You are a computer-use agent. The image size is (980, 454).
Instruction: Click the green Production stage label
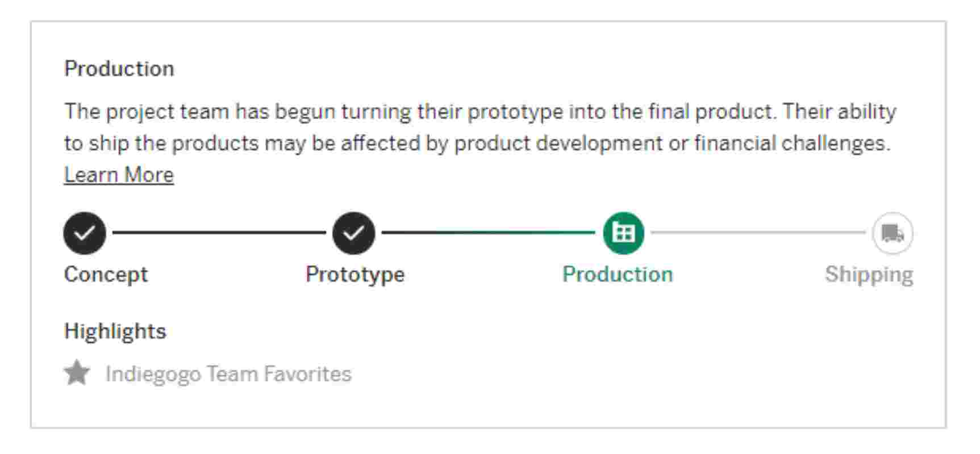tap(618, 275)
